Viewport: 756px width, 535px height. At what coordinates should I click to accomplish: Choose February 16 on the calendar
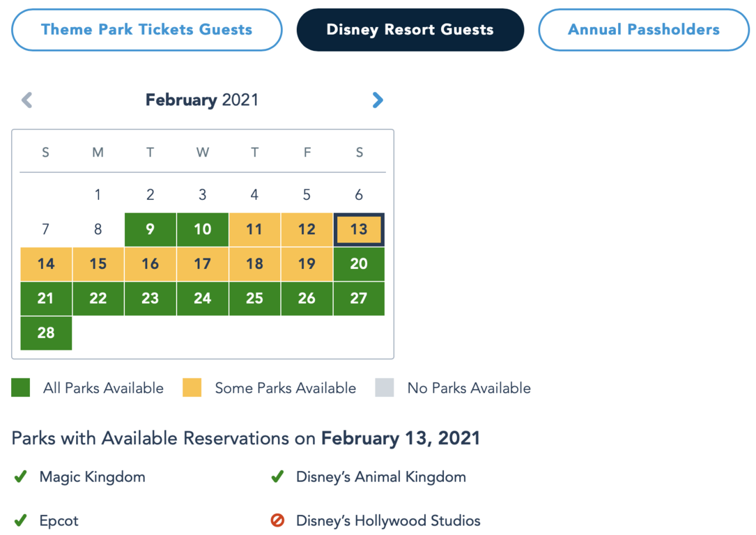click(x=150, y=264)
